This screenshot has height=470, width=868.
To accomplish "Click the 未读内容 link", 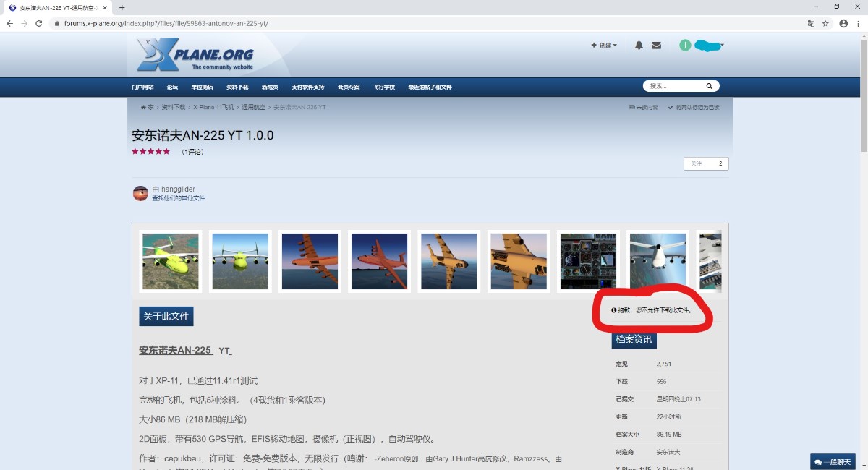I will pyautogui.click(x=644, y=107).
